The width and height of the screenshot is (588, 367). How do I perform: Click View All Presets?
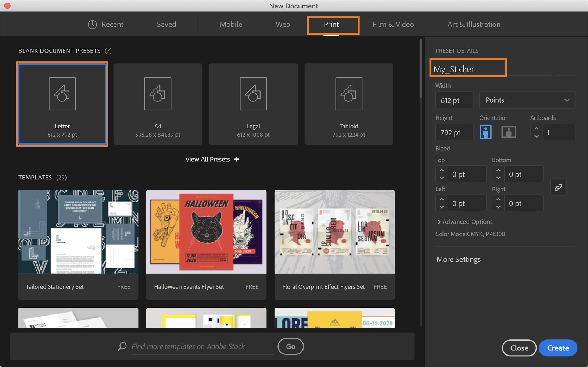pyautogui.click(x=212, y=159)
